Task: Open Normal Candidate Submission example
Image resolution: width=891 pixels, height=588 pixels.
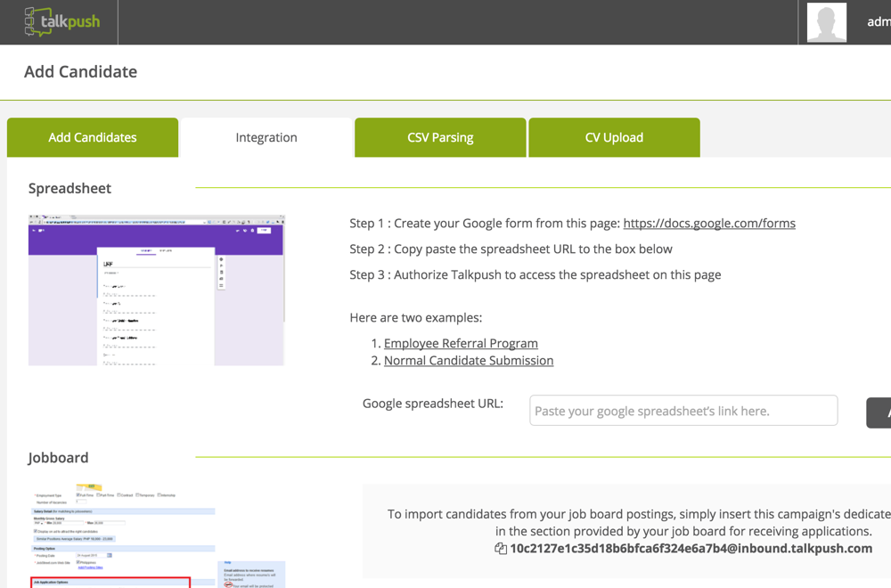Action: coord(469,361)
